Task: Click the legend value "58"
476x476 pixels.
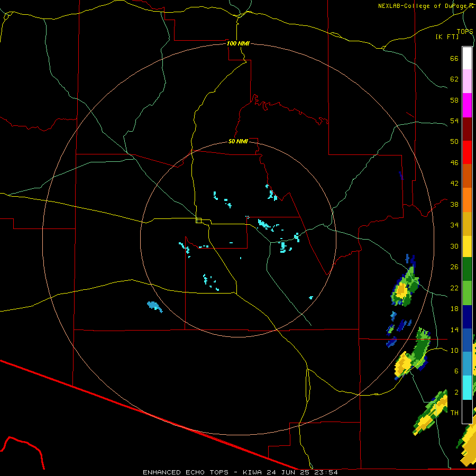Action: point(454,100)
